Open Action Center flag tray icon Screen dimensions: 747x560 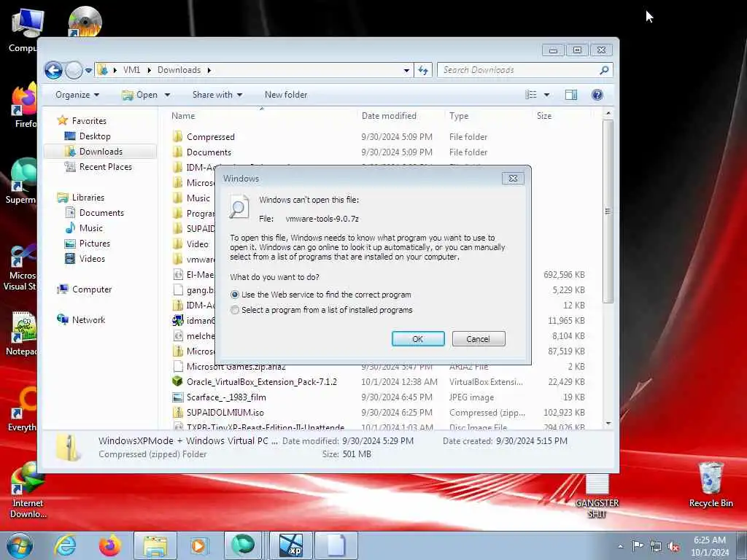pyautogui.click(x=638, y=545)
